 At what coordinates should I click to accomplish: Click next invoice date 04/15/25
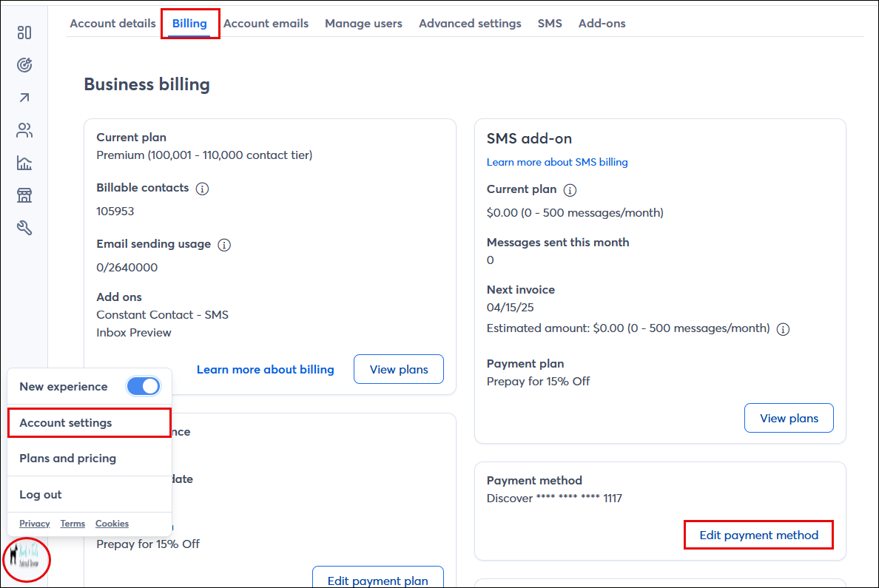(510, 308)
